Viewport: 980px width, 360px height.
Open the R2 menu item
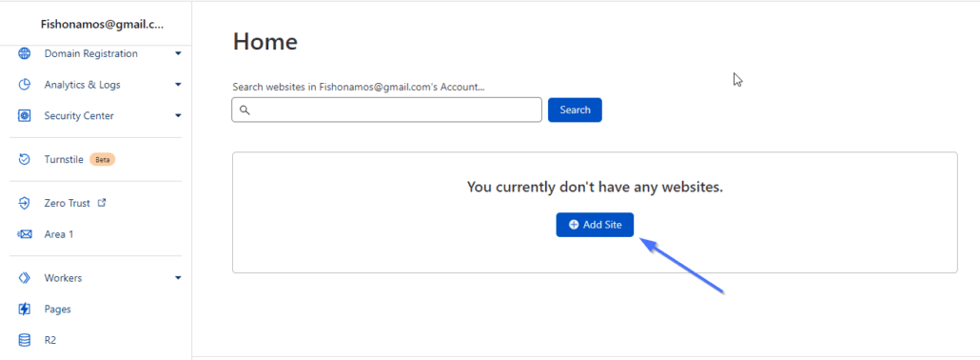(50, 340)
